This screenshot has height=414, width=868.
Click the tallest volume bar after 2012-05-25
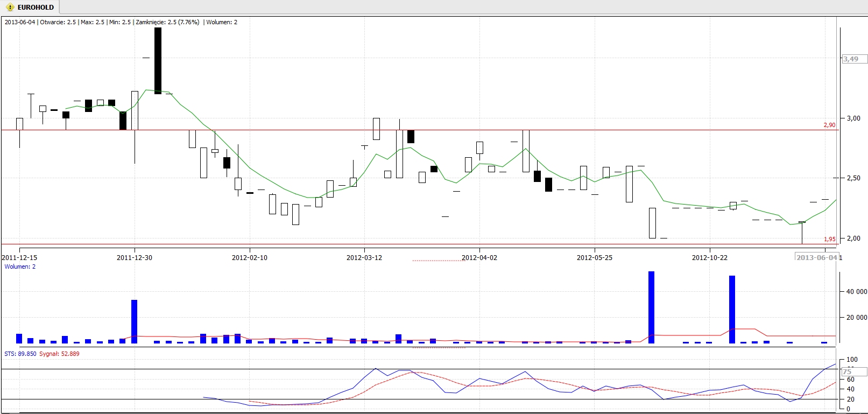point(652,307)
